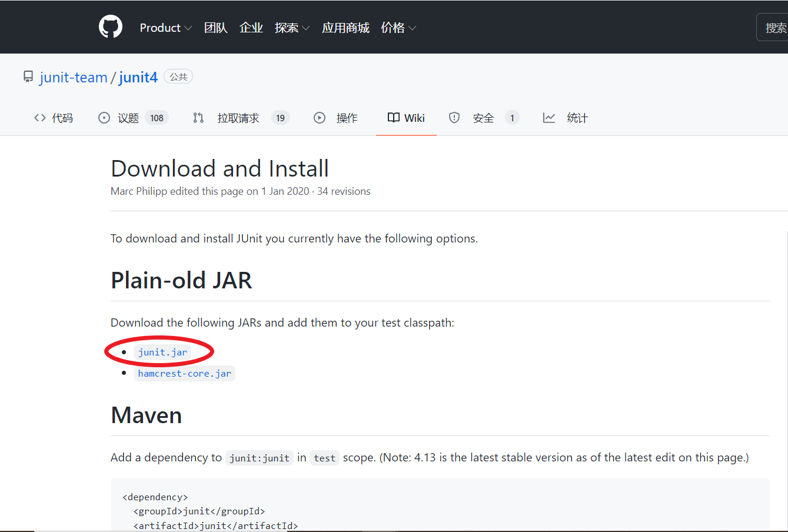Expand the 探索 dropdown menu

click(292, 28)
